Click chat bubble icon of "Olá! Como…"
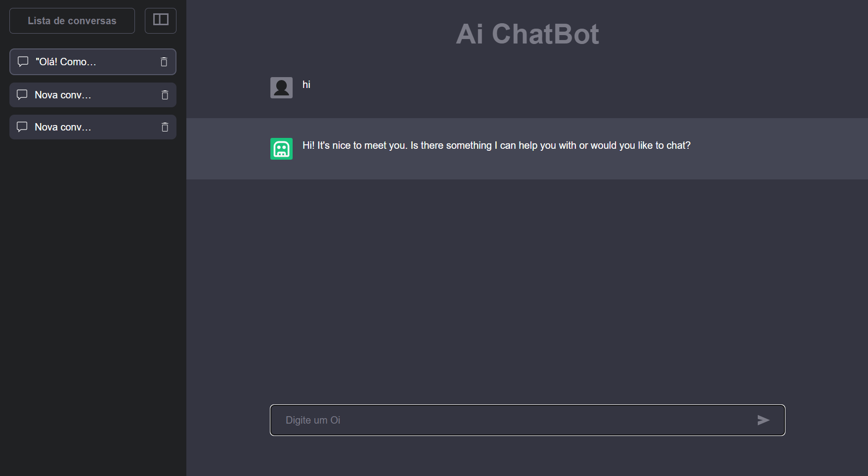 pyautogui.click(x=23, y=62)
